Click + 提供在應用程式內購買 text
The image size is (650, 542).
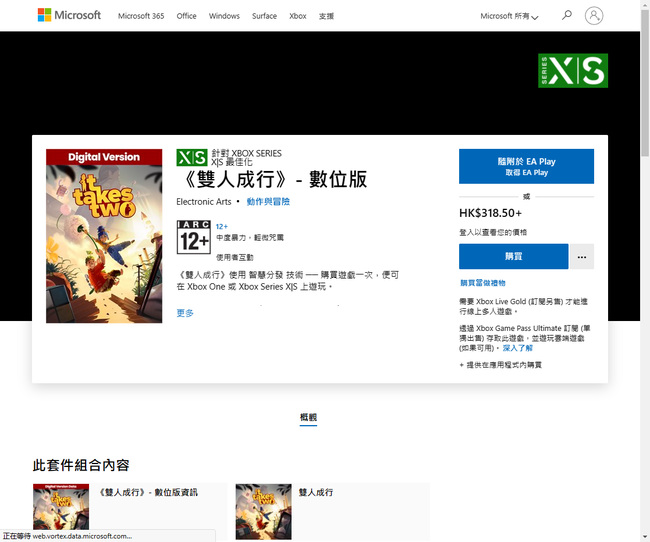click(500, 365)
